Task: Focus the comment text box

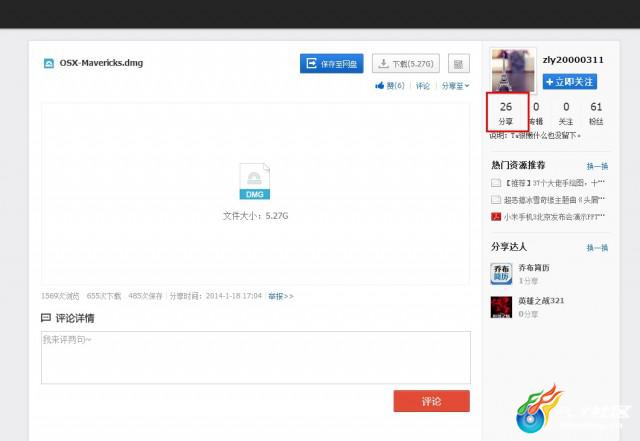Action: pos(256,358)
